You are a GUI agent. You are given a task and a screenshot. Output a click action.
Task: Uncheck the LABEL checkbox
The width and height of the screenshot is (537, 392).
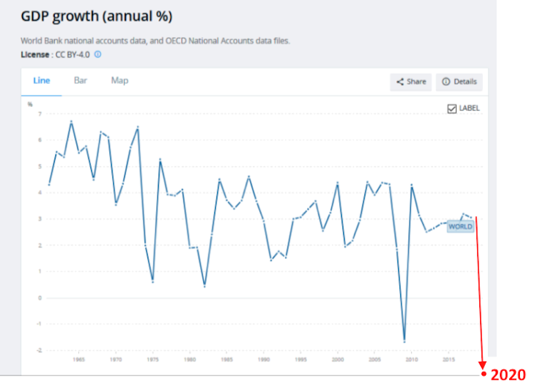click(x=452, y=108)
